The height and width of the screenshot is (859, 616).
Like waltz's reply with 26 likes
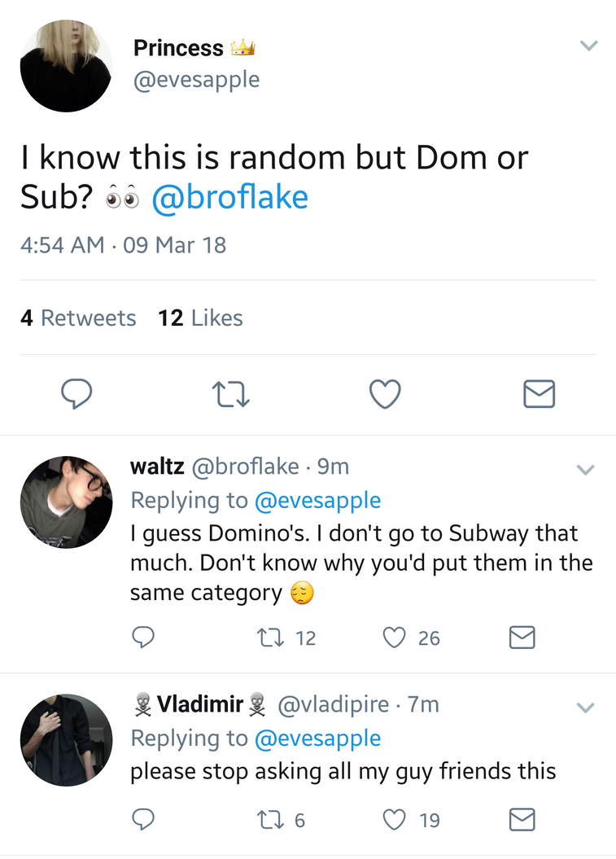[411, 638]
